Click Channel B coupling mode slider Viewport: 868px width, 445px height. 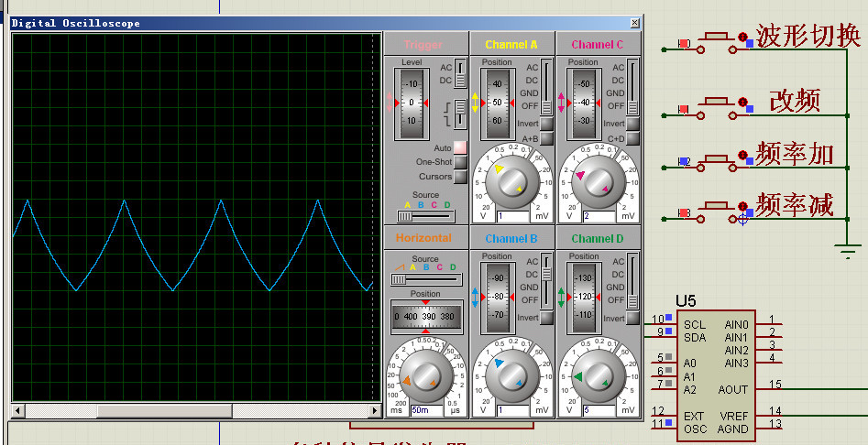[x=546, y=280]
